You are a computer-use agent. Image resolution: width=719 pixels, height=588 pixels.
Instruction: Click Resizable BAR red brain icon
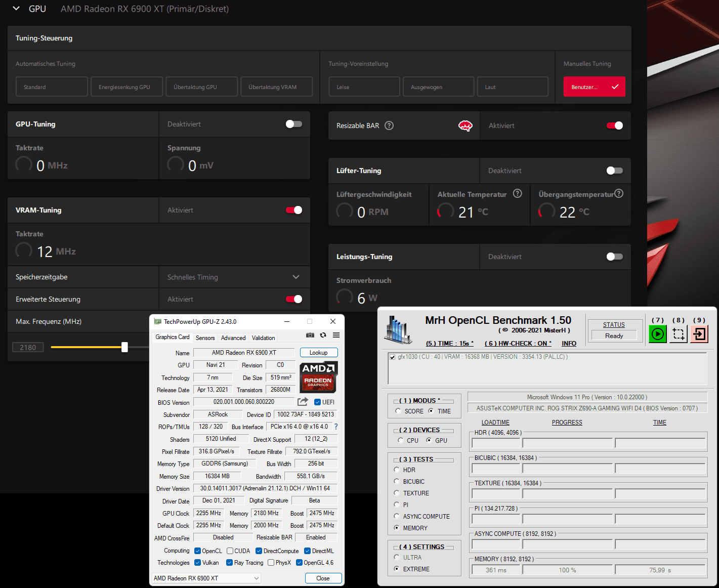point(466,125)
